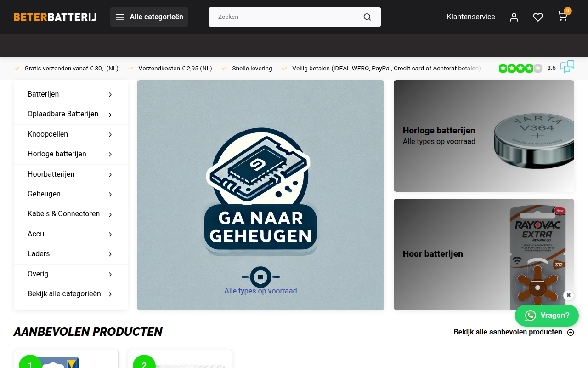Click arrow icon beside Bekijk alle aanbevolen producten
This screenshot has width=588, height=368.
[571, 332]
